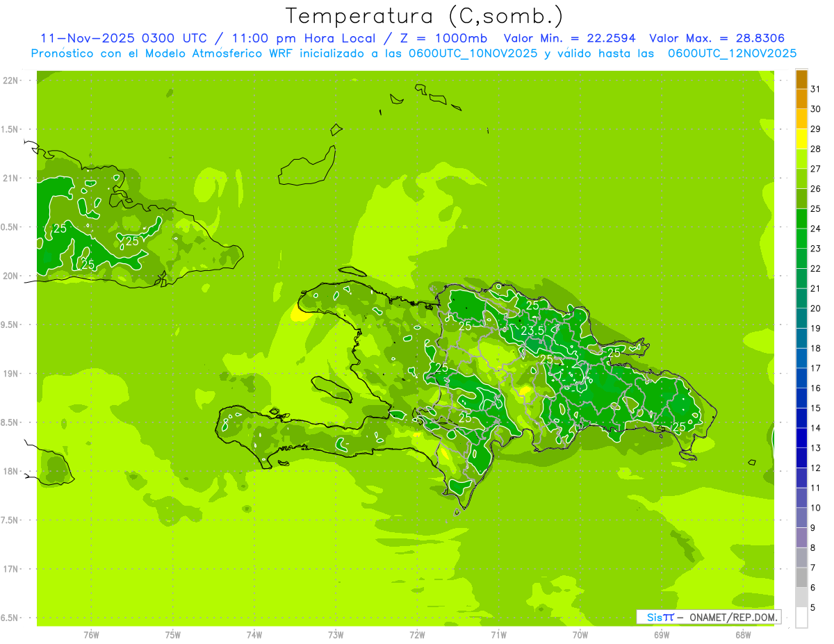Click the "70W" longitude axis label

[580, 635]
